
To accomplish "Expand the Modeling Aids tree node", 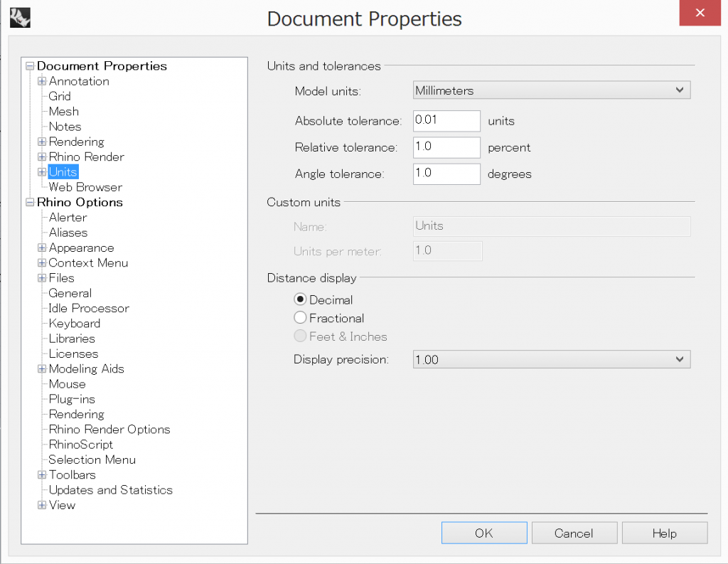I will click(42, 369).
